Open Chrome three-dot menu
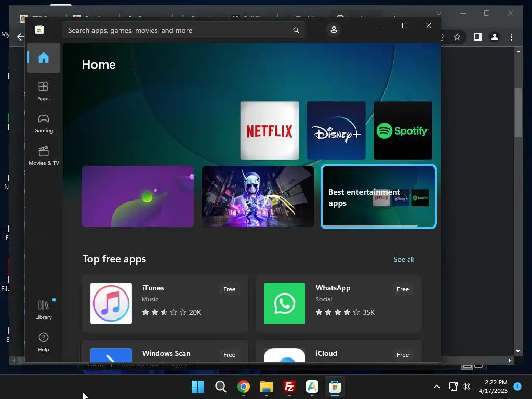This screenshot has width=532, height=399. [x=511, y=37]
